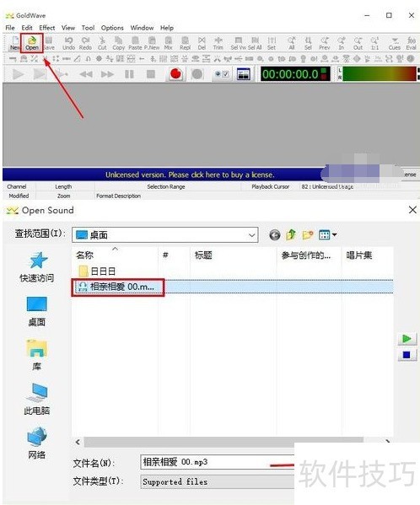Click the Copy toolbar icon
This screenshot has width=420, height=505.
[119, 43]
